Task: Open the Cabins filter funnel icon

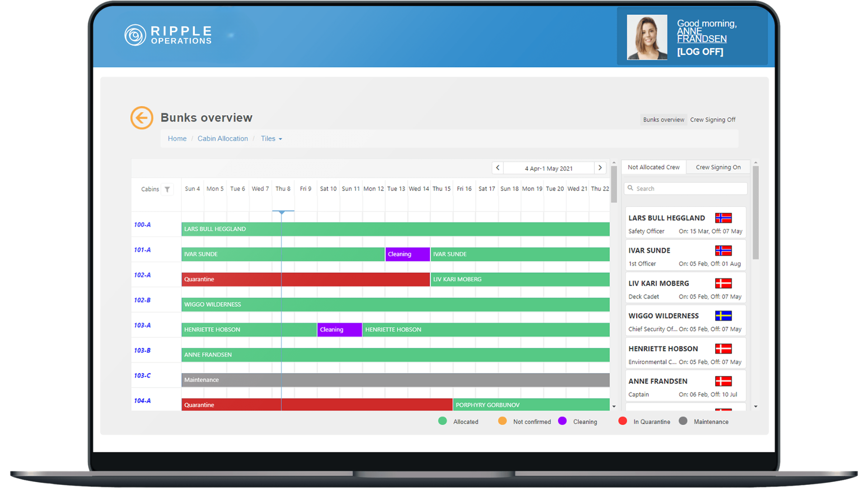Action: point(167,189)
